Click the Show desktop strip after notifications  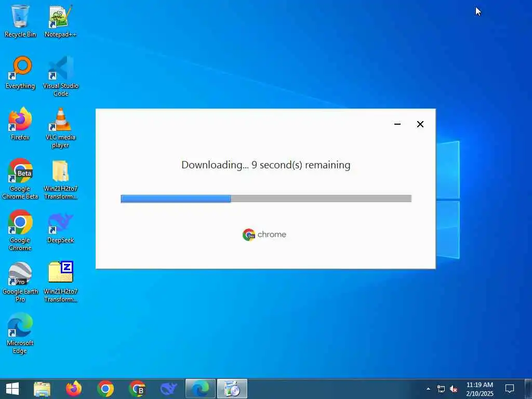pyautogui.click(x=528, y=389)
